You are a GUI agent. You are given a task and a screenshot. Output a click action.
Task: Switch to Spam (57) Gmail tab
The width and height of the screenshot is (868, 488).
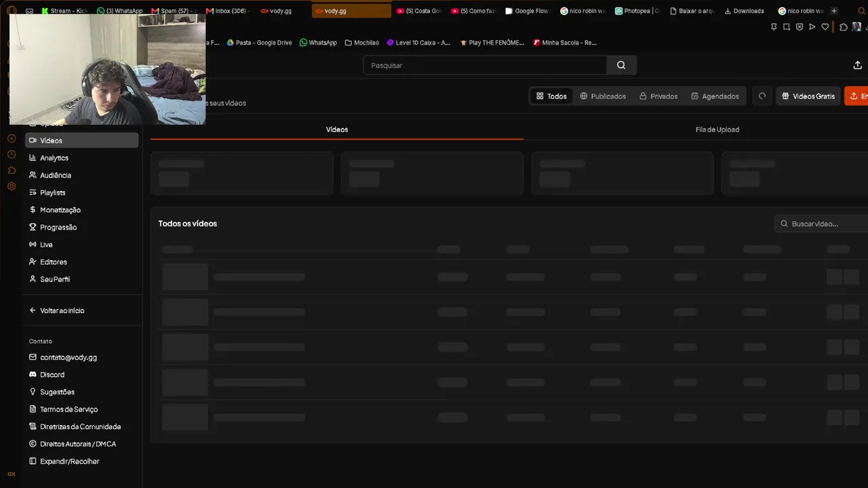(x=174, y=11)
